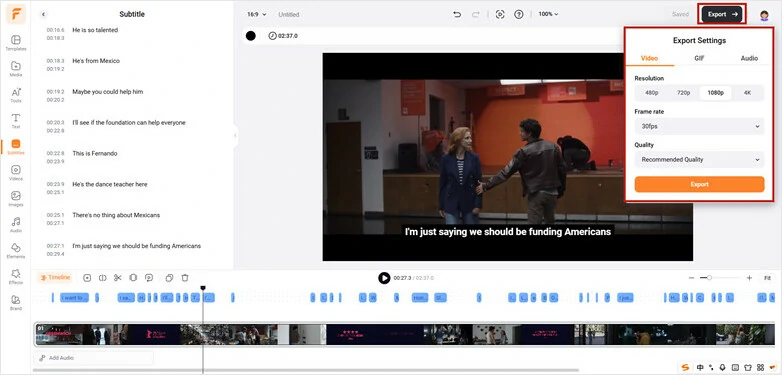This screenshot has height=375, width=782.
Task: Open the Frame rate 30fps dropdown
Action: (x=699, y=127)
